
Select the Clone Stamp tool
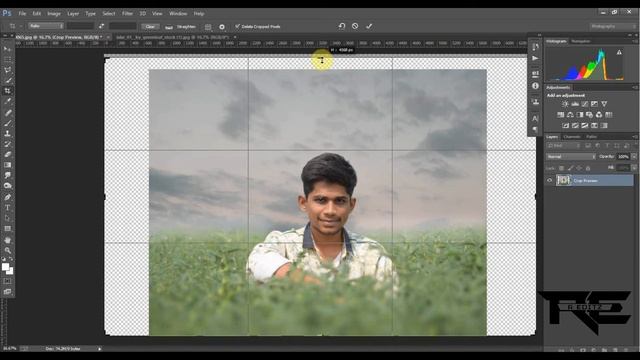click(7, 133)
